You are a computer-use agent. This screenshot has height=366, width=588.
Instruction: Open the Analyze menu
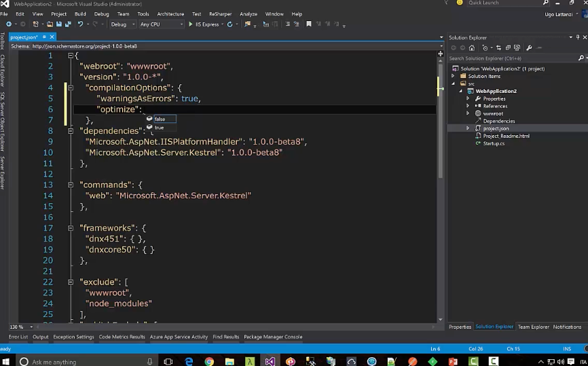point(249,14)
